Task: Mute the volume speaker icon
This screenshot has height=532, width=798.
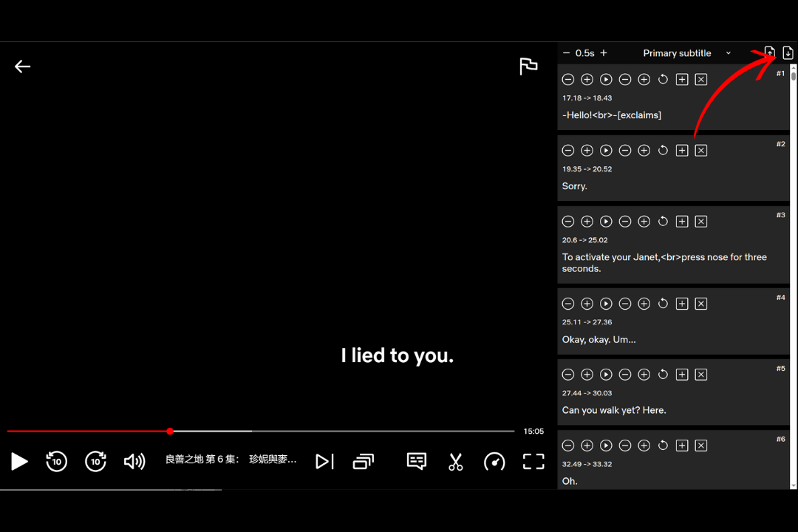Action: (134, 462)
